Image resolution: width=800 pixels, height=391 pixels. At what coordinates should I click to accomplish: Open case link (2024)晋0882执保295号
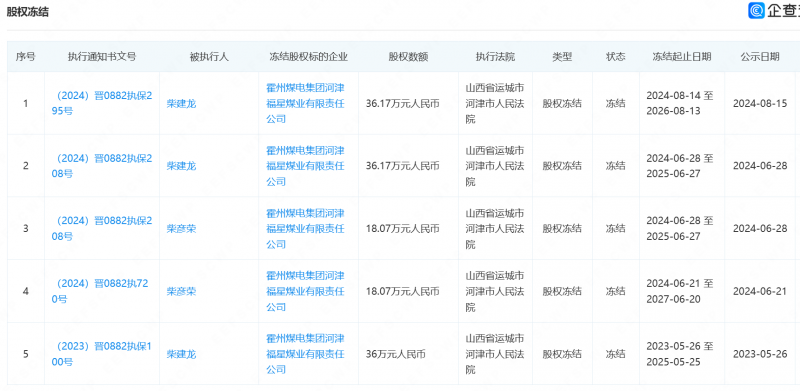[x=103, y=104]
